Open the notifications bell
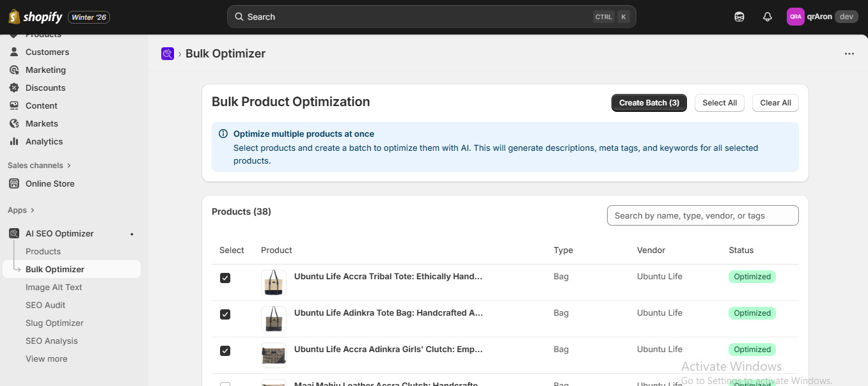This screenshot has width=868, height=386. coord(768,17)
